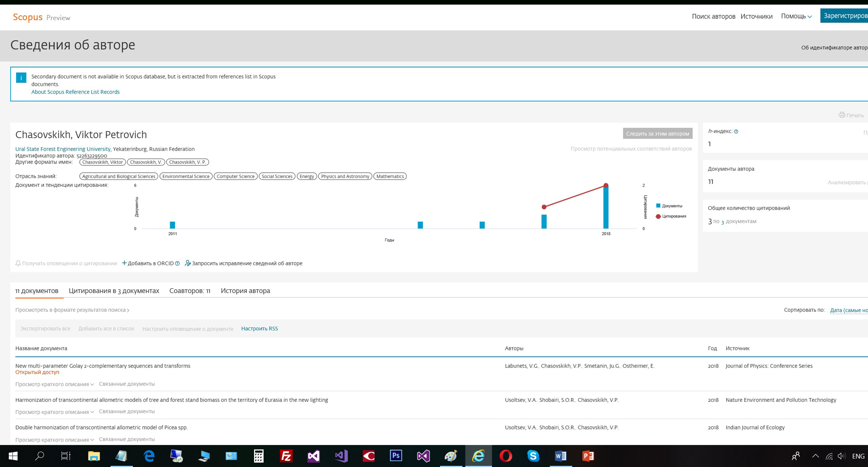Open Skype from the taskbar
The width and height of the screenshot is (868, 467).
point(533,456)
